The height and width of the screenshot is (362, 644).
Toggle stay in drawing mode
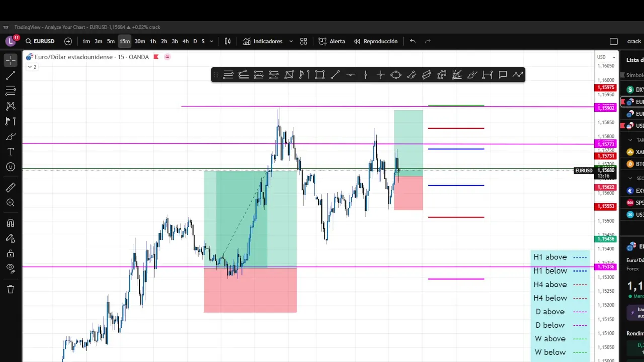11,238
